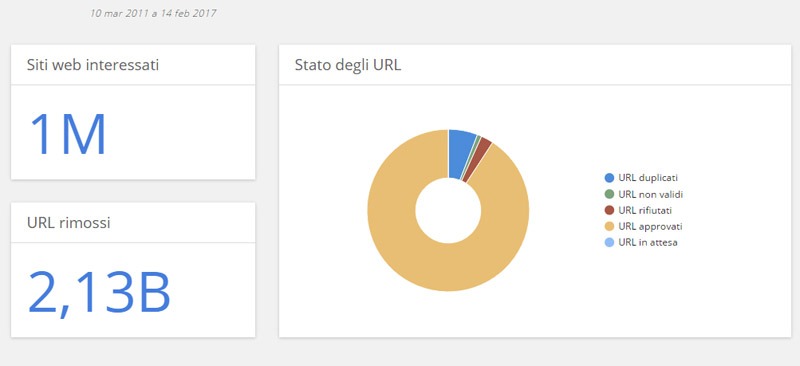Click the 2,13B removed URLs figure
The width and height of the screenshot is (800, 366).
pos(99,293)
